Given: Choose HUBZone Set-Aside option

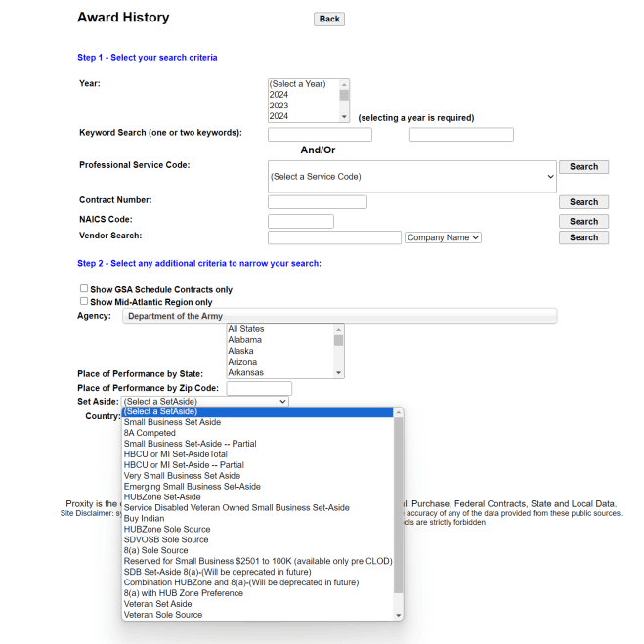Looking at the screenshot, I should pos(258,497).
